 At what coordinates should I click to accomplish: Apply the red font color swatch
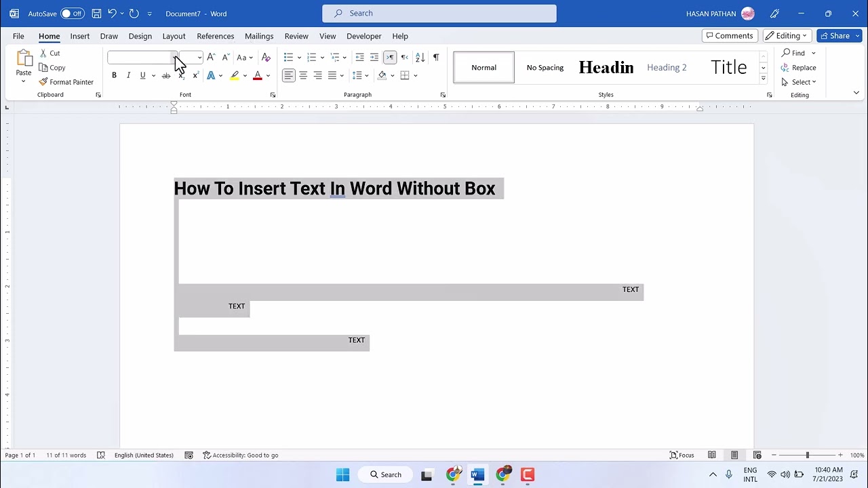click(258, 75)
